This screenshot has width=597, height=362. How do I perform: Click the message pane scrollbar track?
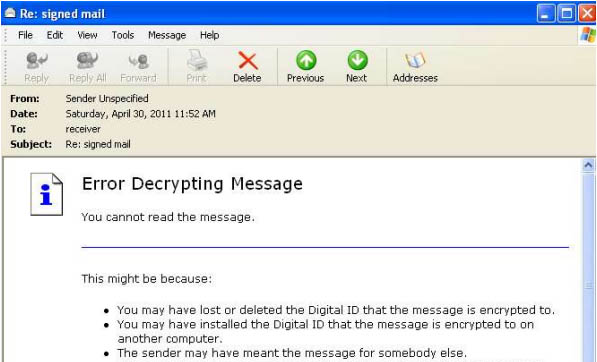tap(588, 266)
